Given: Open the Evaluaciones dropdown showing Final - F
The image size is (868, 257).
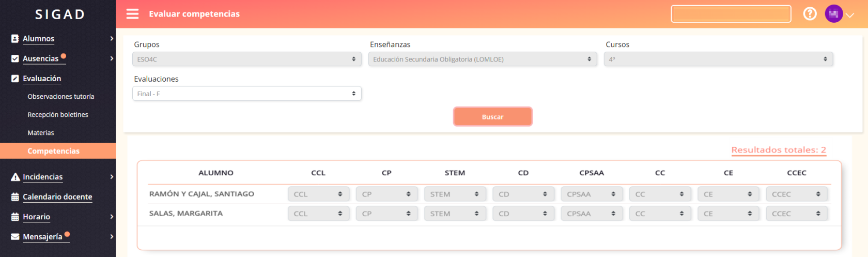Looking at the screenshot, I should (x=246, y=94).
